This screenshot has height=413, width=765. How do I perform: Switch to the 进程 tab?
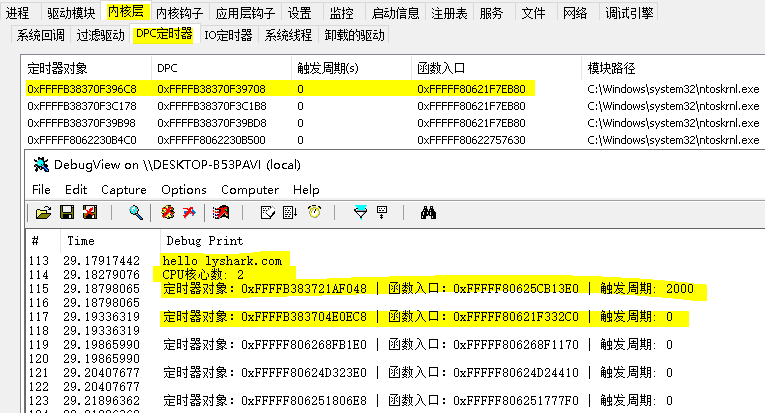tap(18, 13)
